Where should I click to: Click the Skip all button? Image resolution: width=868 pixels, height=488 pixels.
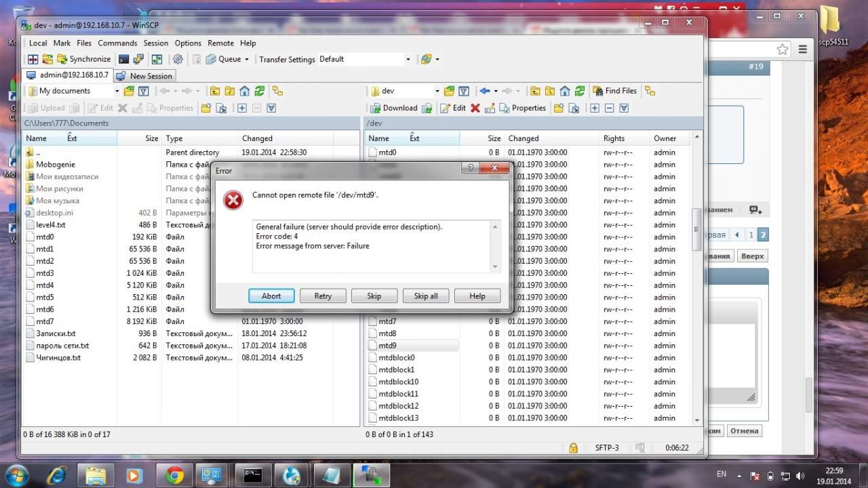click(x=426, y=296)
